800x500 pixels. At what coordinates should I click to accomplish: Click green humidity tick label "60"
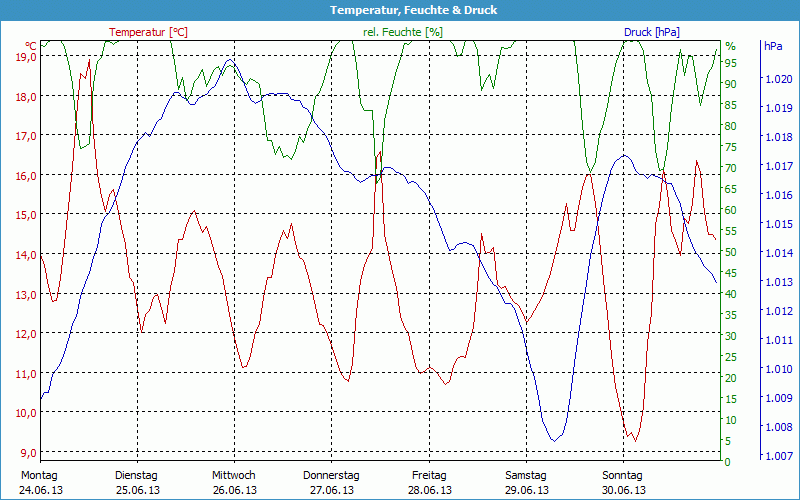click(x=731, y=211)
